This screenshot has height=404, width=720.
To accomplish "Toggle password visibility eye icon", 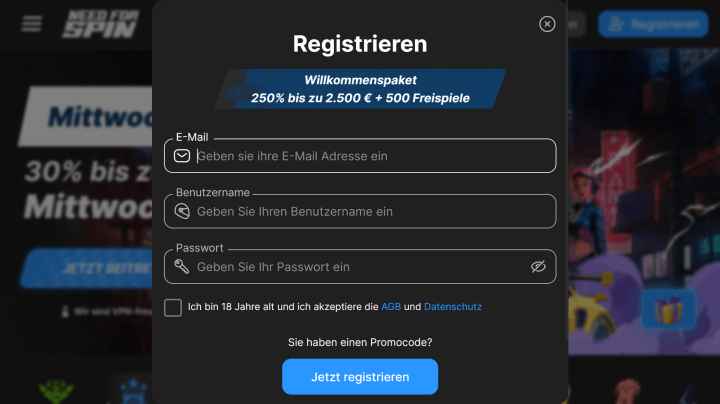I will pyautogui.click(x=538, y=267).
